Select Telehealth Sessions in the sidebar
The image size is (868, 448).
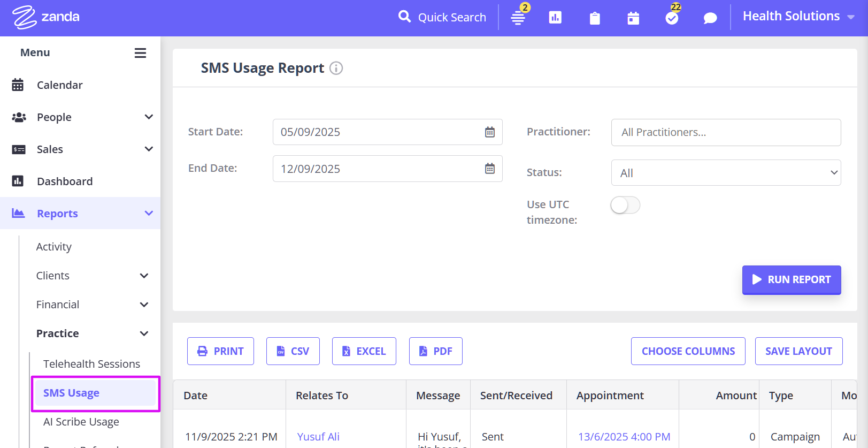click(x=91, y=364)
